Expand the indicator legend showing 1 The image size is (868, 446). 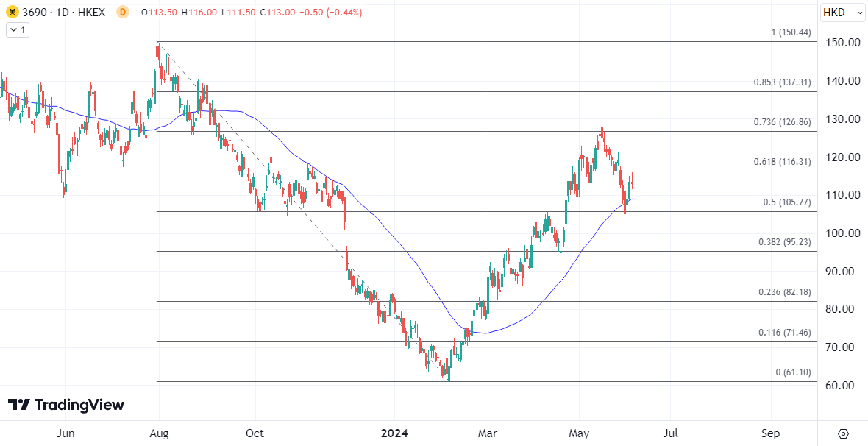pos(17,30)
